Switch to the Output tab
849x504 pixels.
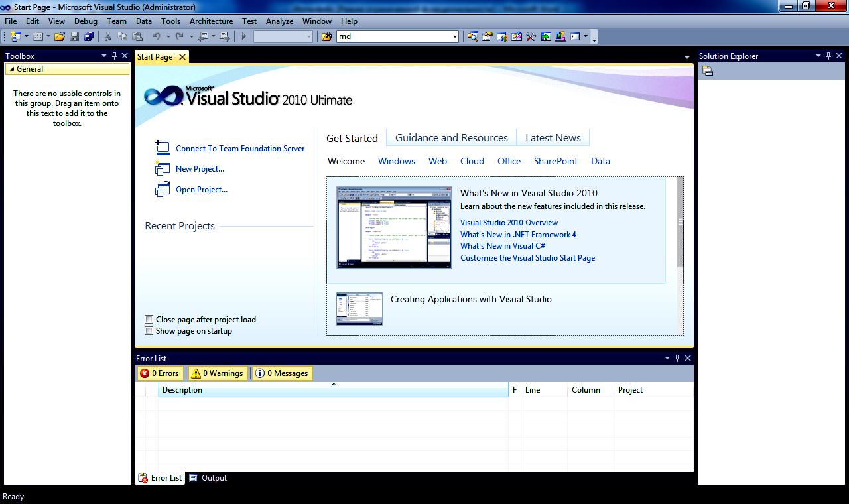208,478
